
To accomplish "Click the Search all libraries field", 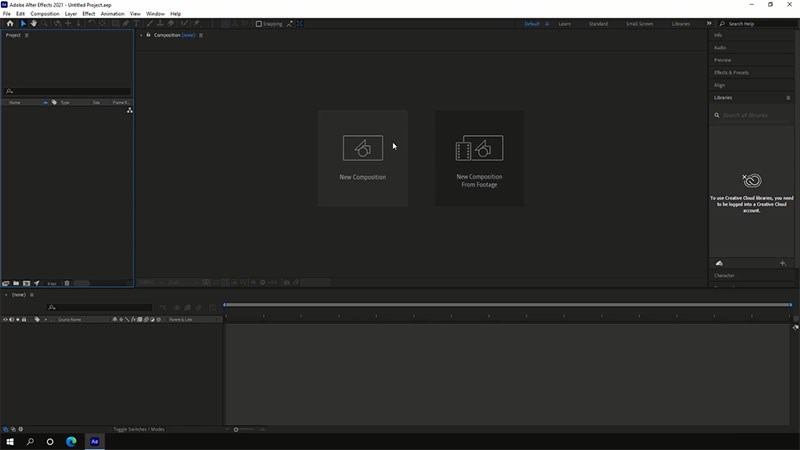I will (x=751, y=115).
